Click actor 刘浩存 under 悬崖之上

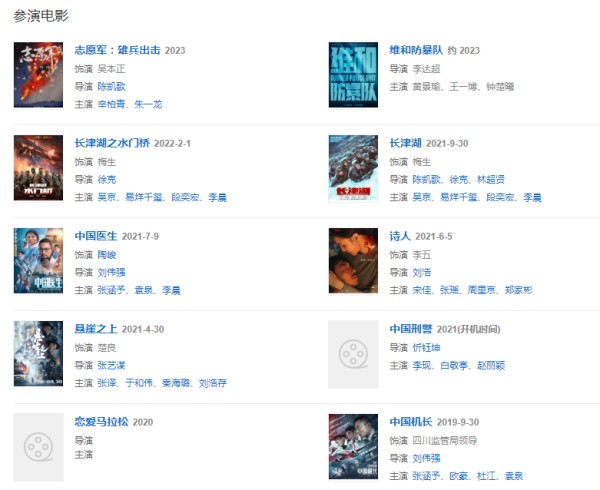point(213,383)
